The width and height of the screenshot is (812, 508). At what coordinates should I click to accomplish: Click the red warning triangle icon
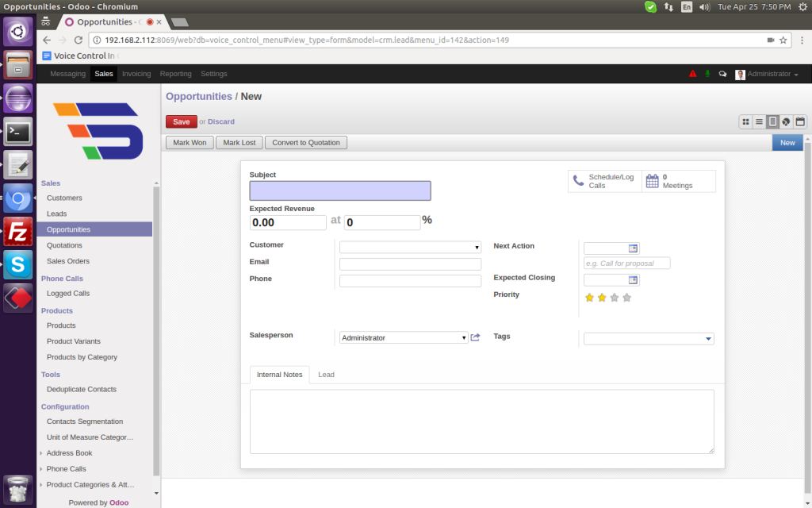pos(692,74)
